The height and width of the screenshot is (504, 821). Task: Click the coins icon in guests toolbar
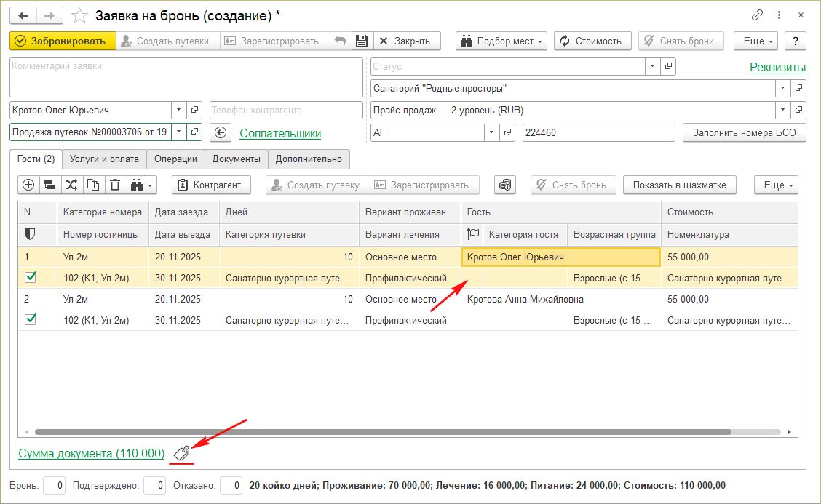pyautogui.click(x=505, y=185)
